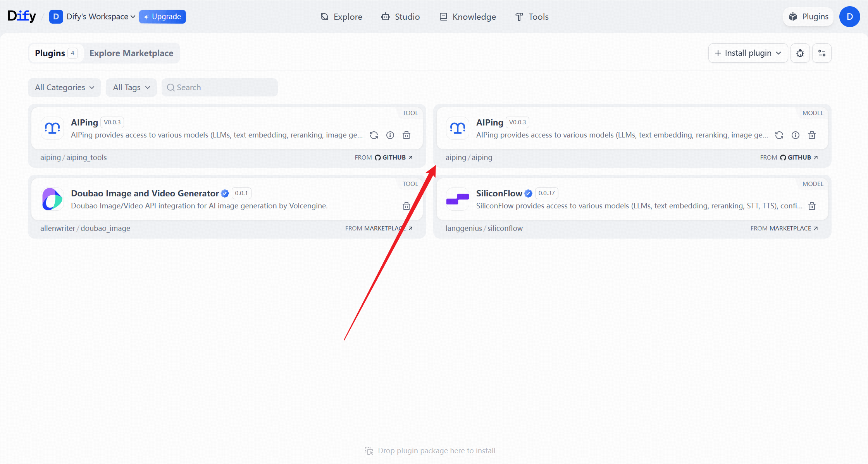Go to the Studio section
The height and width of the screenshot is (464, 868).
click(x=400, y=17)
